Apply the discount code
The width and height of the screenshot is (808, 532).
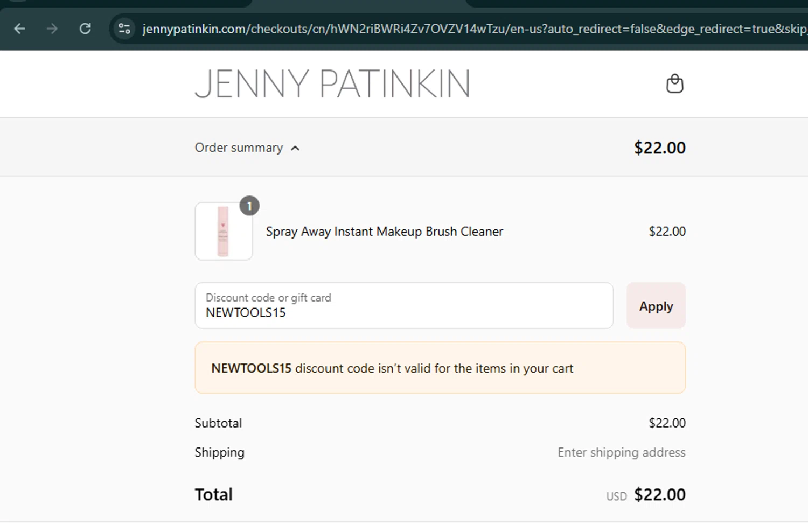coord(656,305)
